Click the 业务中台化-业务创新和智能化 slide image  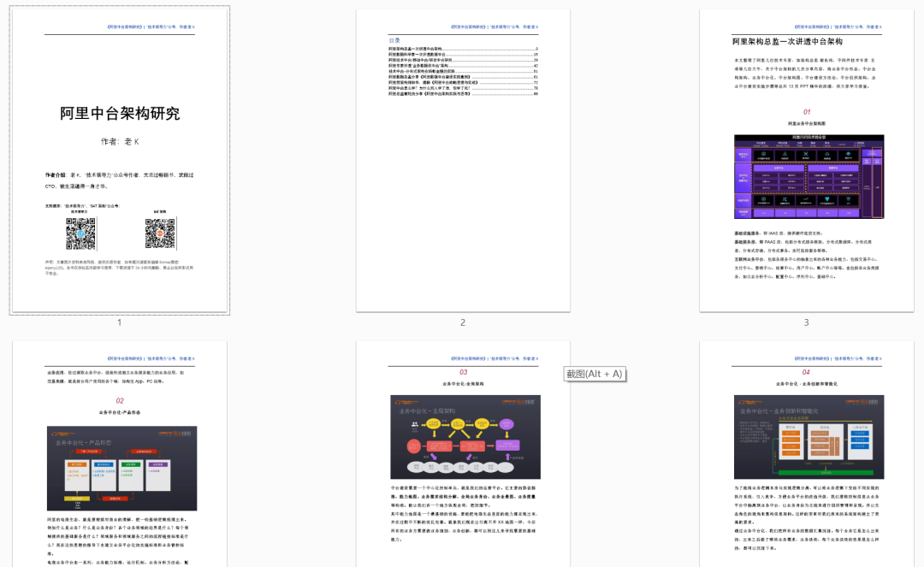click(x=808, y=437)
